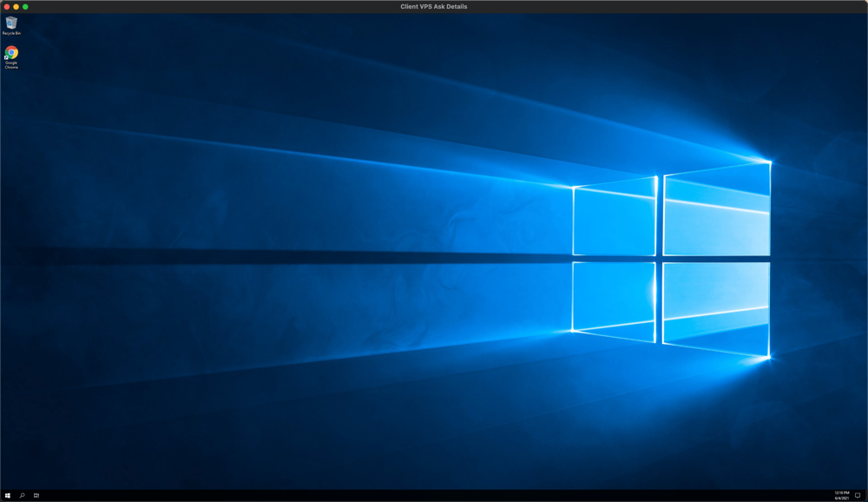Select the Google Chrome shortcut icon
Viewport: 868px width, 502px height.
[11, 52]
